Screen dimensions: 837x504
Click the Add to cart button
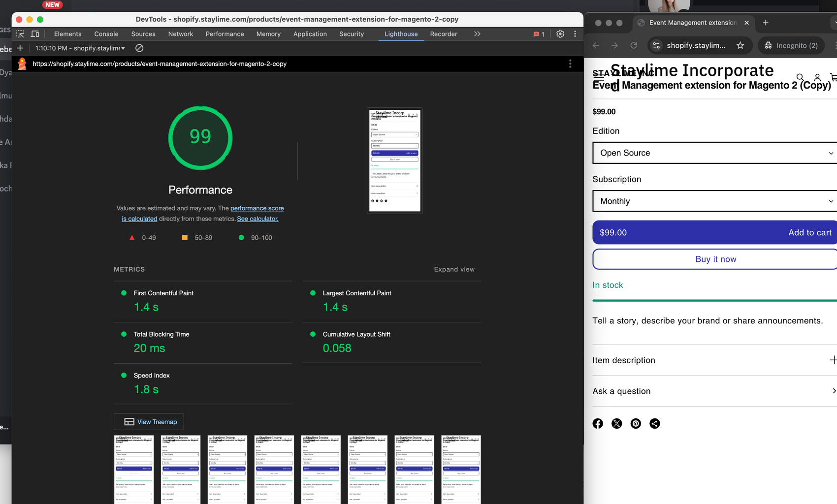pyautogui.click(x=714, y=232)
